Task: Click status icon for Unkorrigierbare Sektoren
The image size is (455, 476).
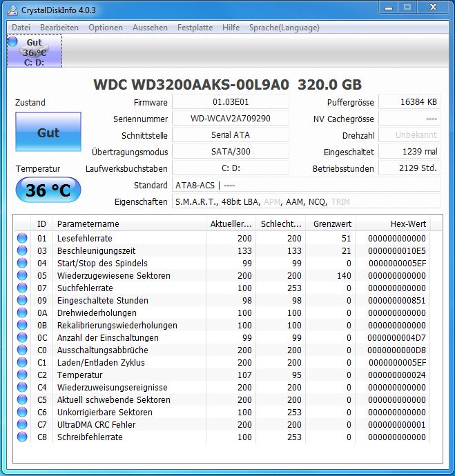Action: 22,413
